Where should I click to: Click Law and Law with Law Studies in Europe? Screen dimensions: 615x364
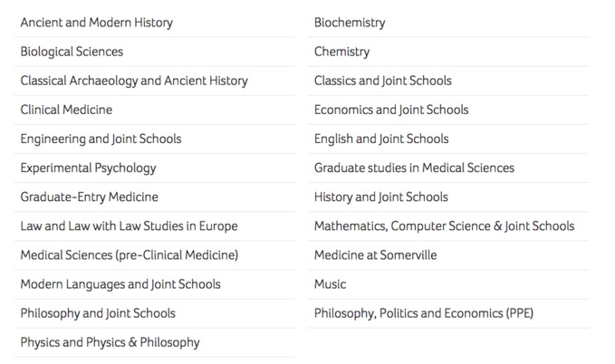pyautogui.click(x=129, y=226)
